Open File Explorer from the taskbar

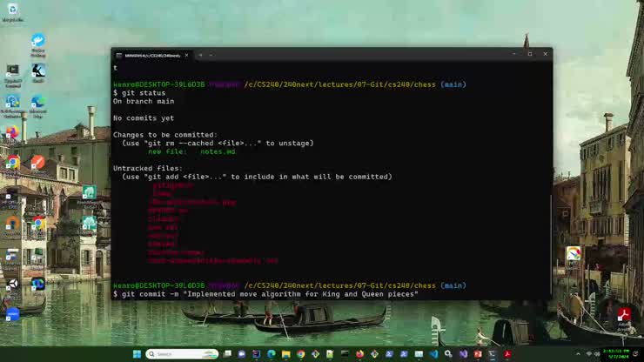click(285, 354)
